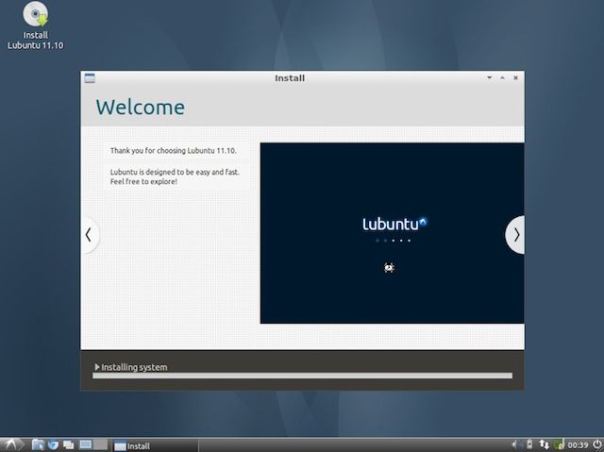Open the Install window menu icon in the title bar
604x452 pixels.
coord(89,78)
